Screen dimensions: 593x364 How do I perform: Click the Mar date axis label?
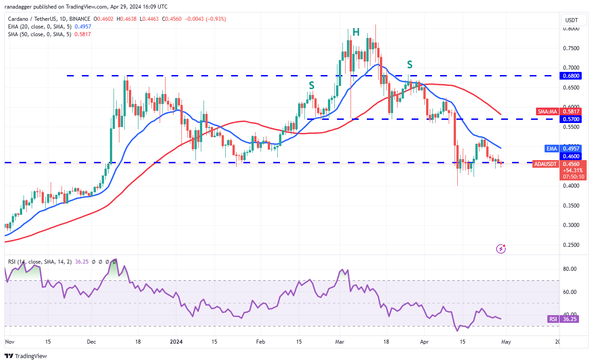click(x=339, y=342)
